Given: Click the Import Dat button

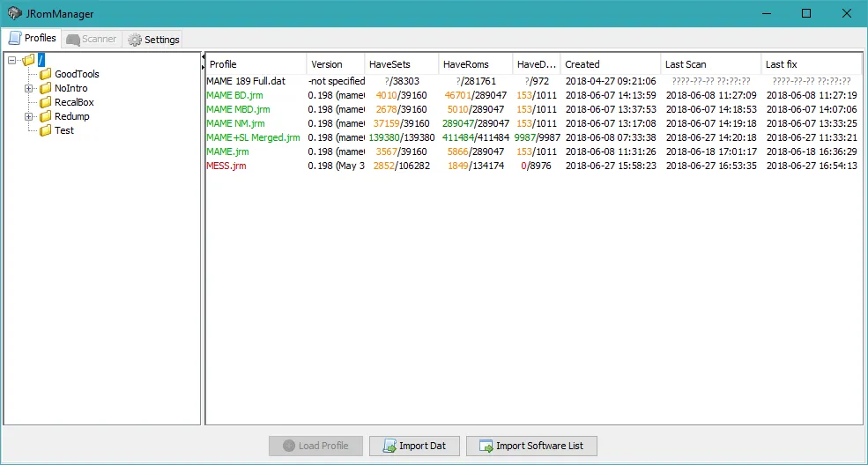Looking at the screenshot, I should click(x=415, y=446).
